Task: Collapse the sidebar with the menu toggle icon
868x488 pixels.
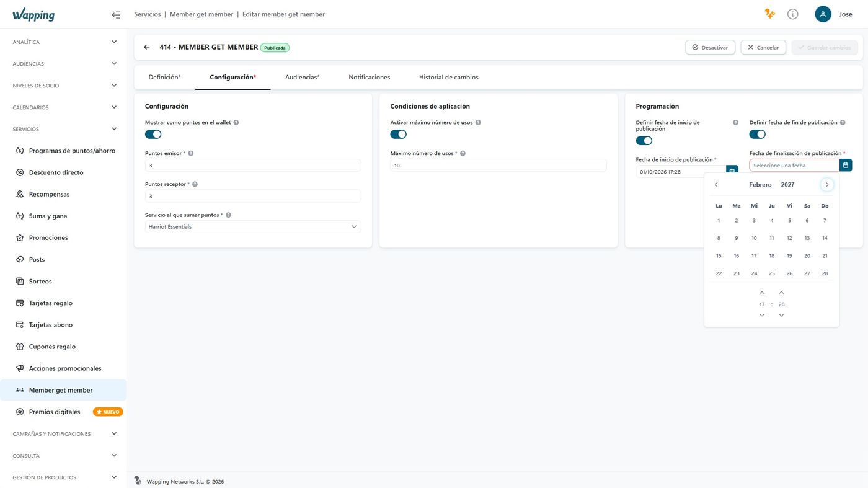Action: click(116, 14)
